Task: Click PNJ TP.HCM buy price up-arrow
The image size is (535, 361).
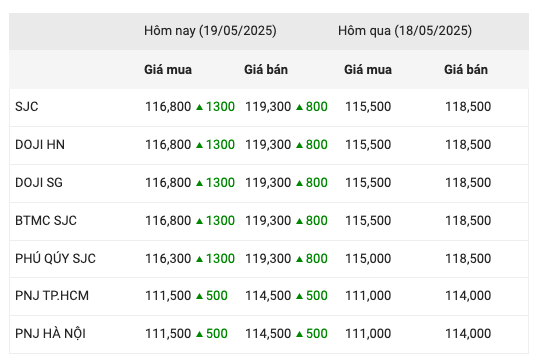Action: [200, 296]
